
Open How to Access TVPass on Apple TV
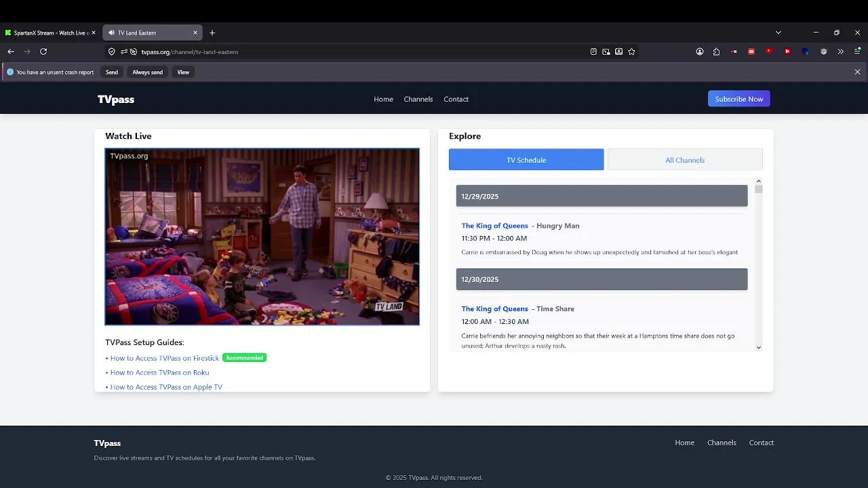[166, 387]
